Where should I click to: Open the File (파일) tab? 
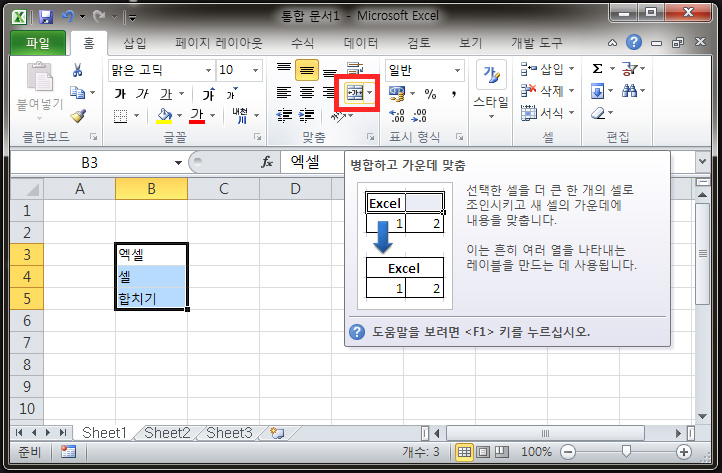pos(38,43)
